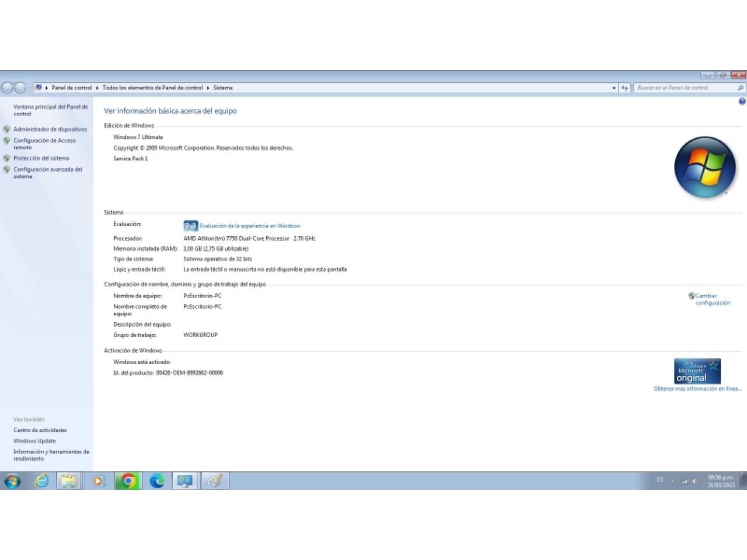Open Protección del sistema

click(41, 158)
